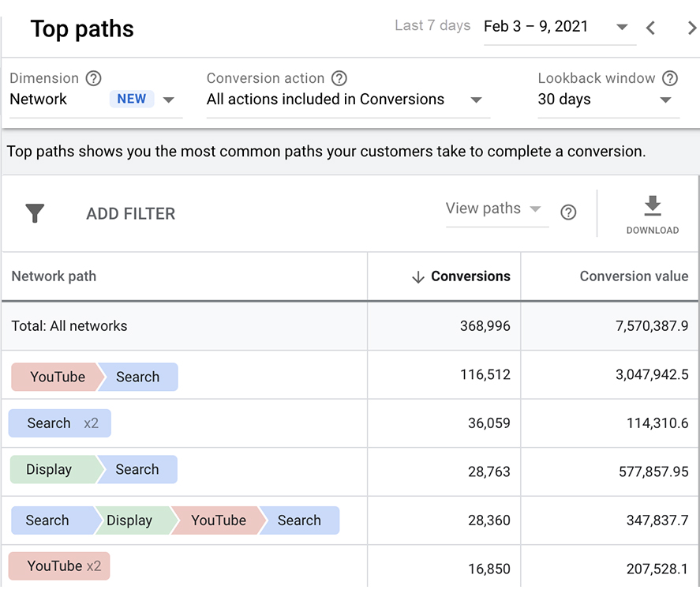Click the Top paths heading

click(82, 29)
